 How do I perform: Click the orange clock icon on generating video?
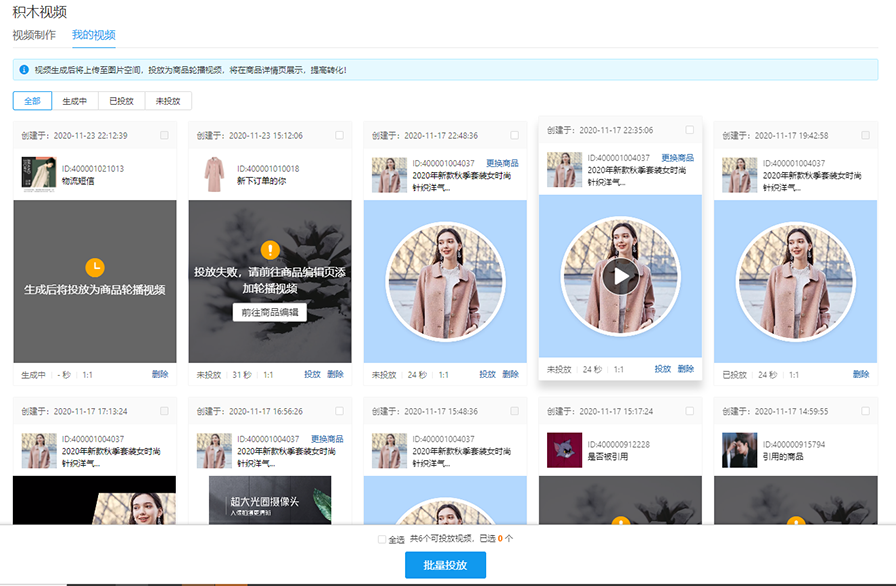pyautogui.click(x=95, y=267)
